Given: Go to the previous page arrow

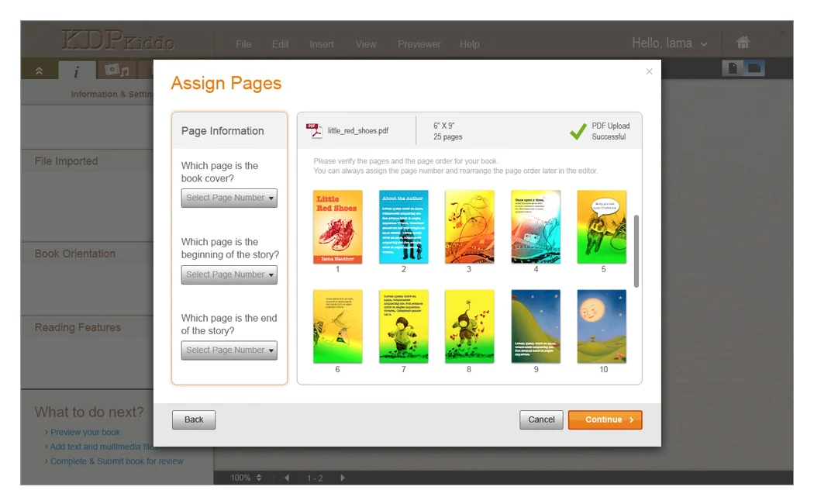Looking at the screenshot, I should tap(287, 478).
